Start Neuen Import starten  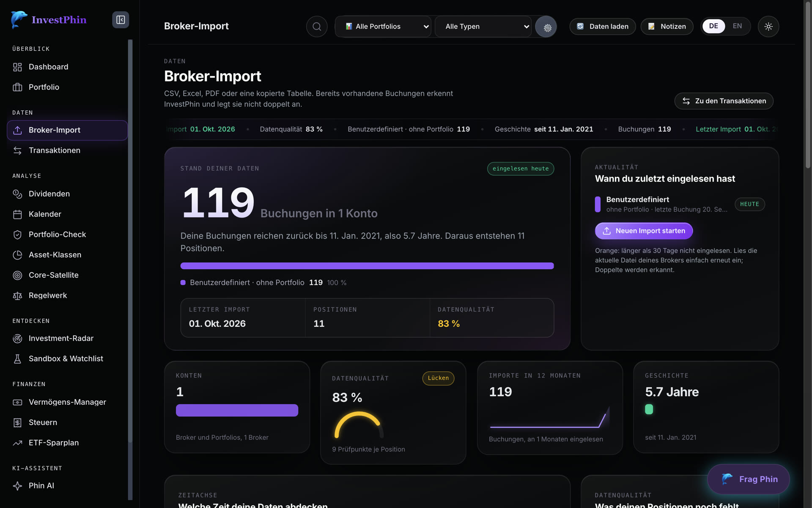click(x=644, y=231)
